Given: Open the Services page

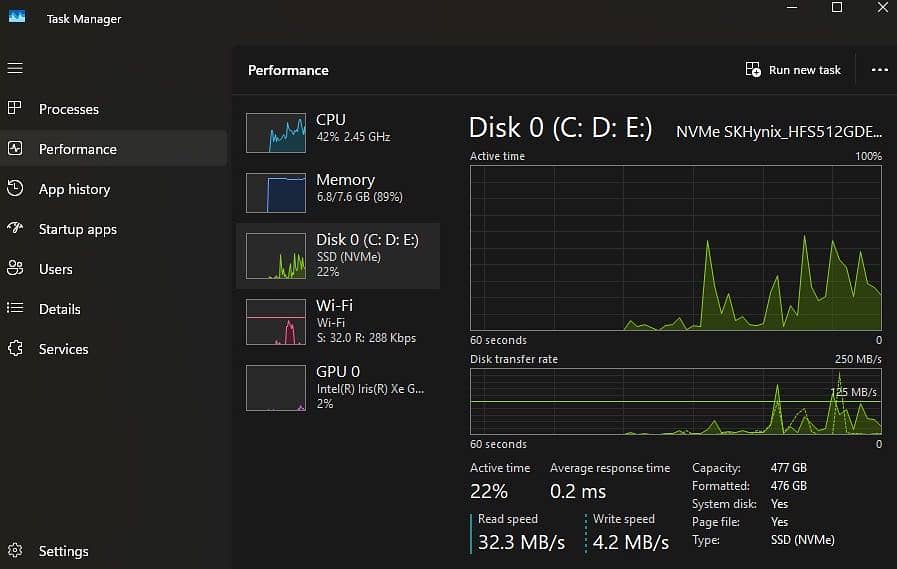Looking at the screenshot, I should point(63,349).
